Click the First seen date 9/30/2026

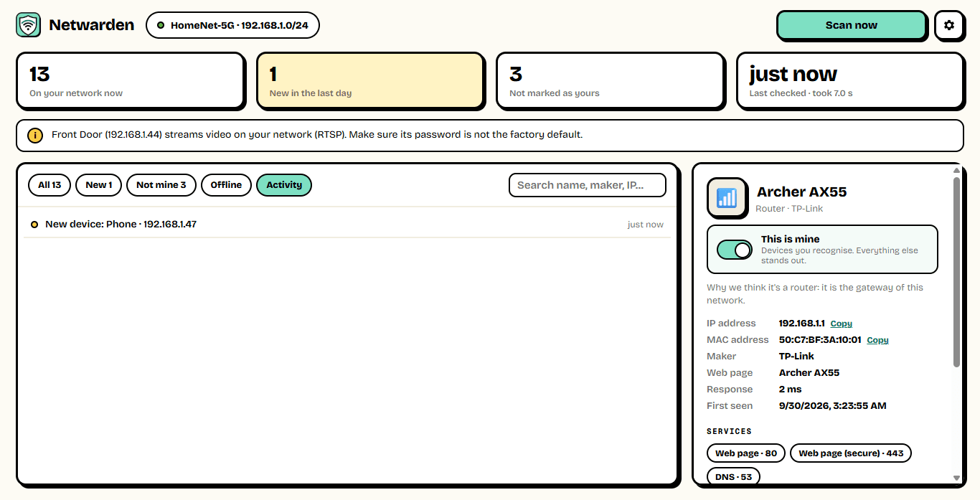pyautogui.click(x=833, y=406)
